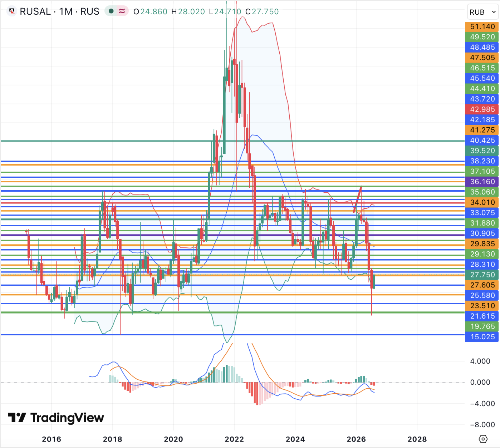Click the 2024 time axis label
The image size is (500, 448).
295,439
